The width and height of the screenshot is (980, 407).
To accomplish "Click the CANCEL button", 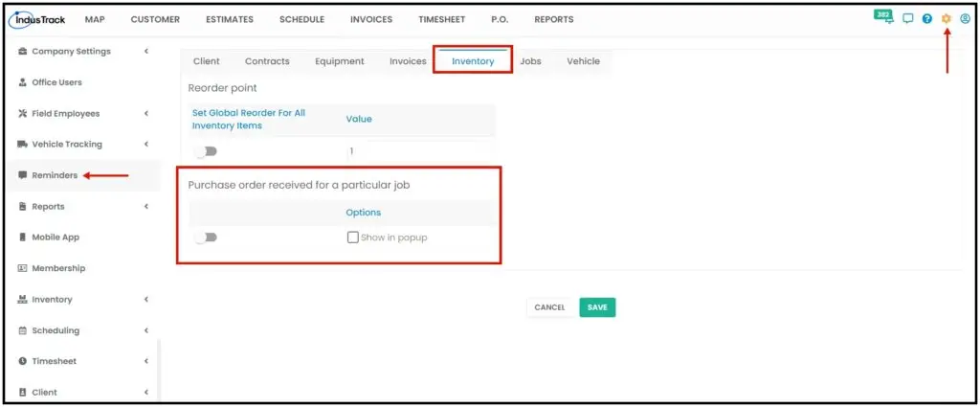I will coord(550,307).
